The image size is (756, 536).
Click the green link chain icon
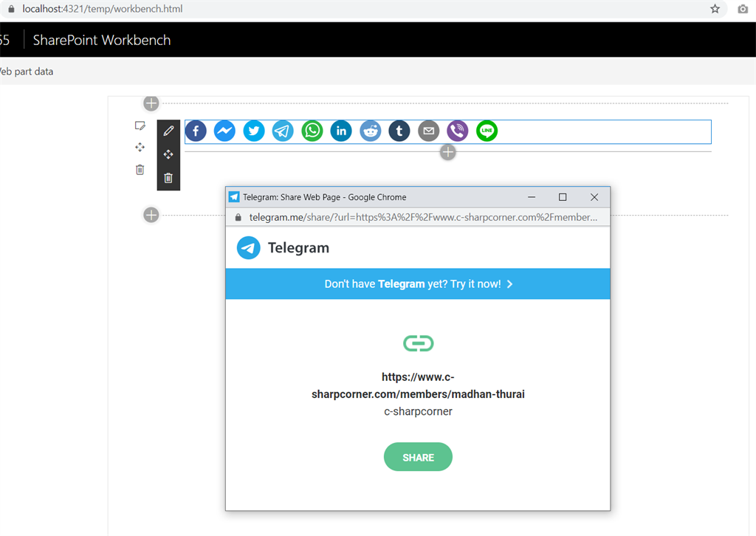pos(418,343)
